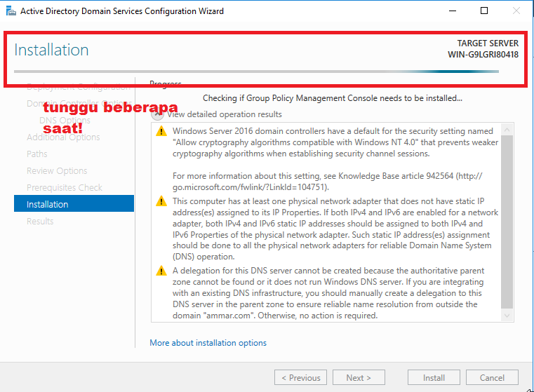The height and width of the screenshot is (392, 534).
Task: Click the installation progress bar
Action: click(256, 72)
